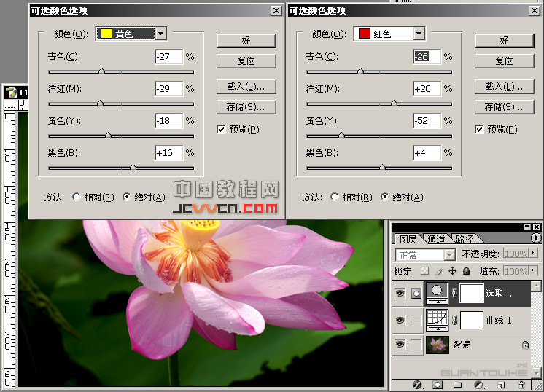Click the lock transparent pixels icon

point(425,271)
